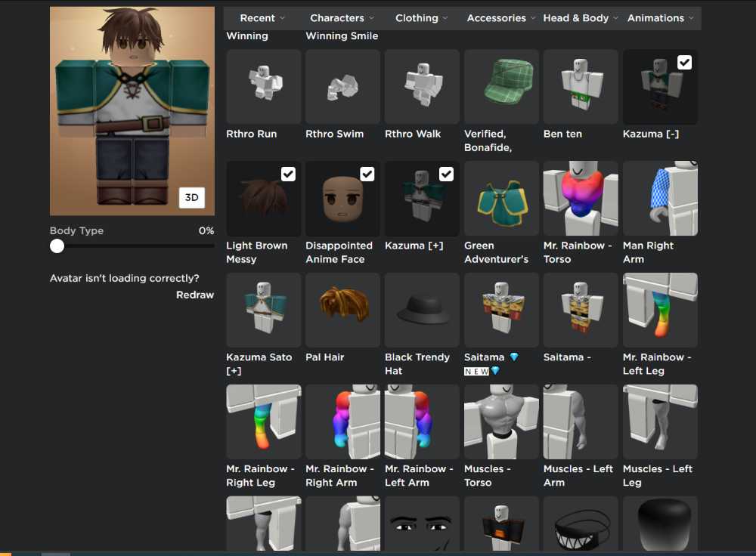Viewport: 756px width, 556px height.
Task: Expand the Clothing dropdown arrow
Action: (x=445, y=18)
